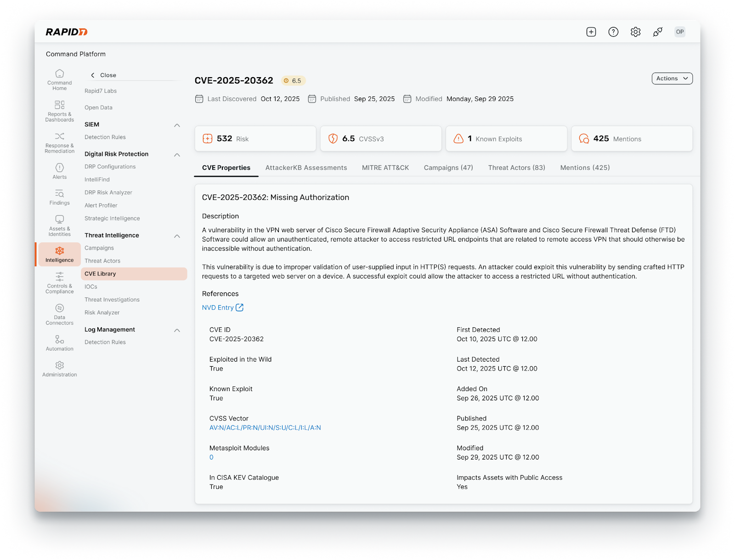The width and height of the screenshot is (735, 560).
Task: Go to Response & Remediation section
Action: 59,142
